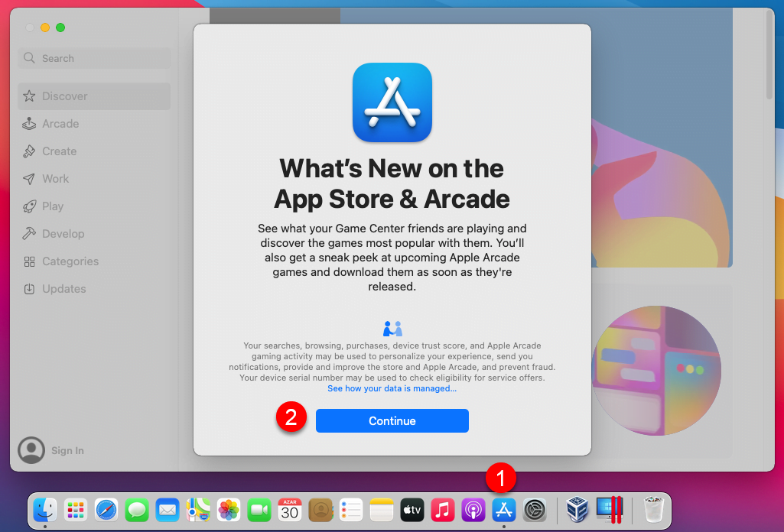Open Music from the Dock
784x532 pixels.
(x=443, y=510)
